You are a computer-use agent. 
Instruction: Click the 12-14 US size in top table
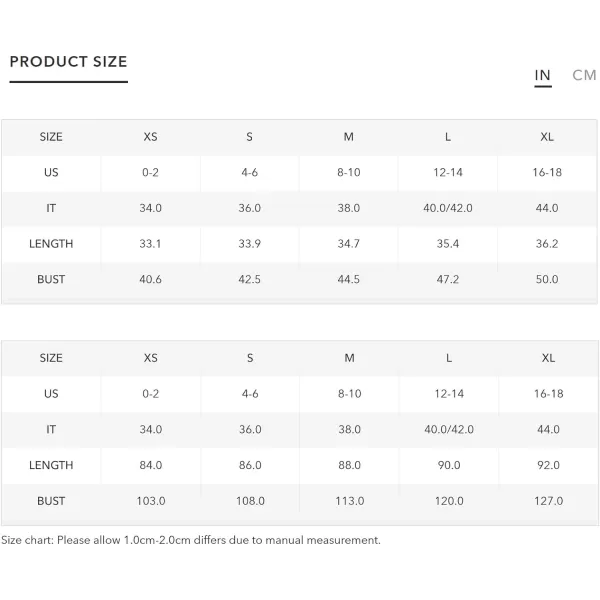(448, 172)
